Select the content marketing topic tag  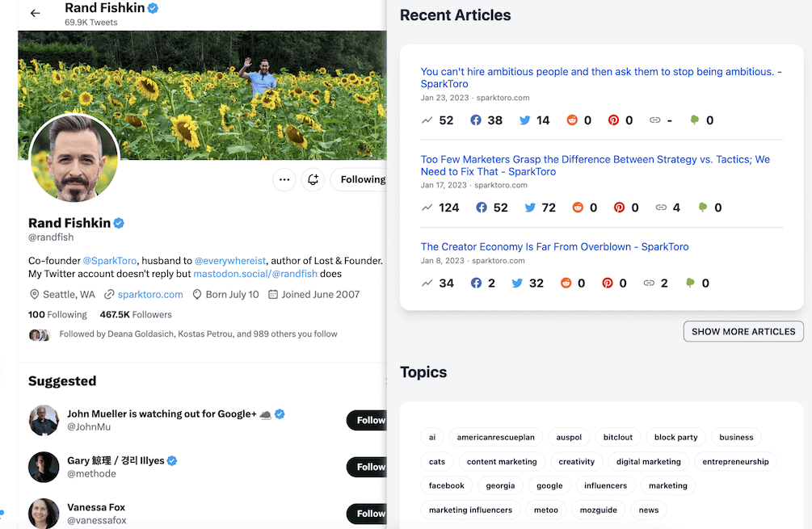point(502,462)
